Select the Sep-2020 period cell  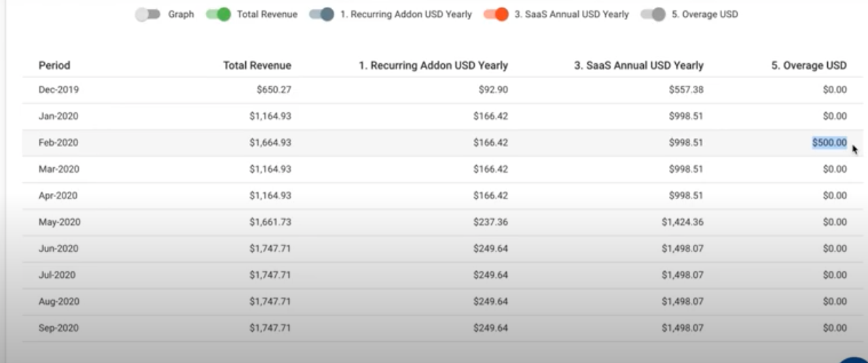(58, 328)
